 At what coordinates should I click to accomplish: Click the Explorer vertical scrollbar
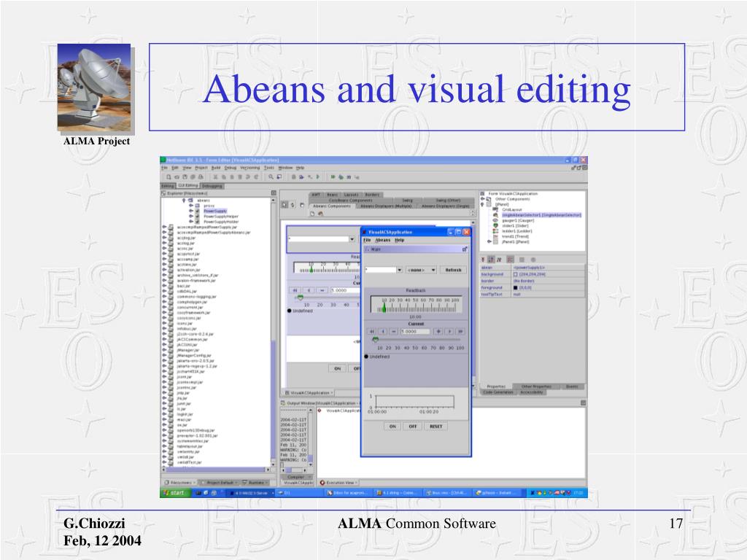274,333
